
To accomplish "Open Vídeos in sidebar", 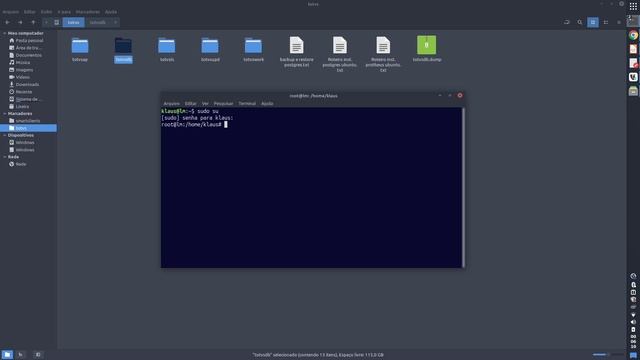I will pos(20,77).
